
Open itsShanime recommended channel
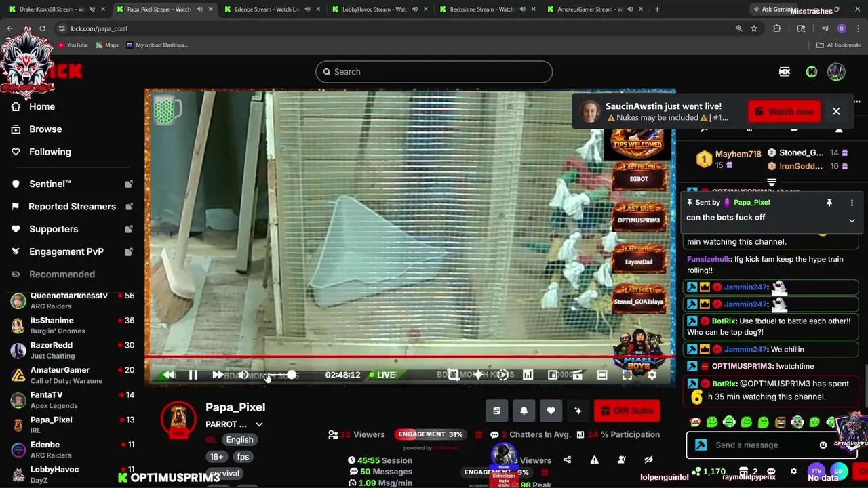pyautogui.click(x=73, y=325)
